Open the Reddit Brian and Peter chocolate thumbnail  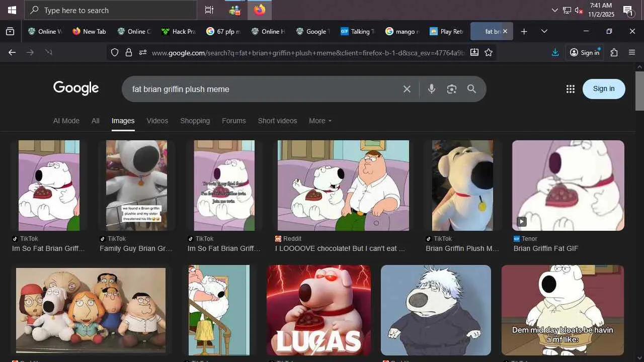coord(343,186)
